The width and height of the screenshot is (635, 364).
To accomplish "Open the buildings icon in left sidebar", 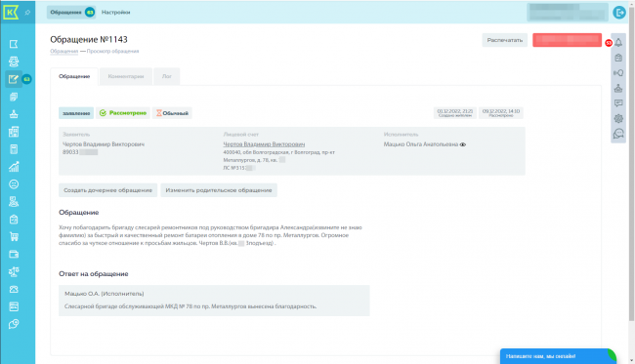I will (x=14, y=132).
